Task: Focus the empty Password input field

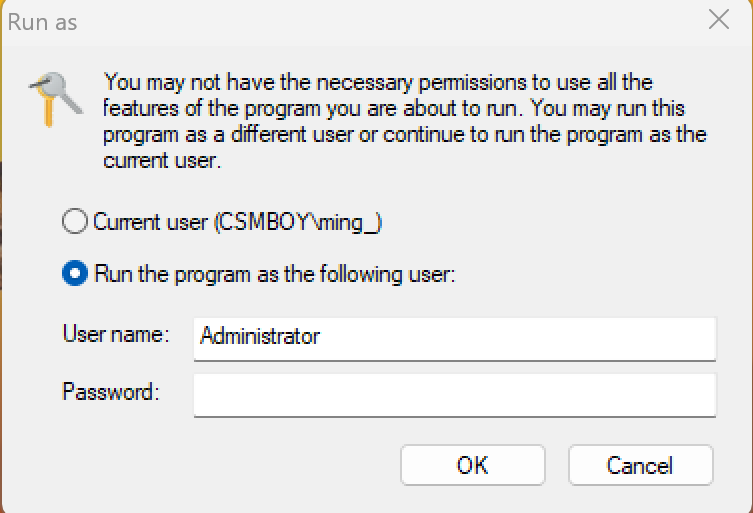Action: click(455, 394)
